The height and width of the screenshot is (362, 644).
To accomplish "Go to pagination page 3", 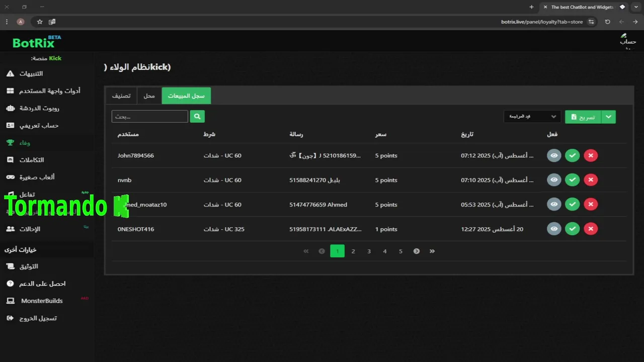I will click(369, 251).
